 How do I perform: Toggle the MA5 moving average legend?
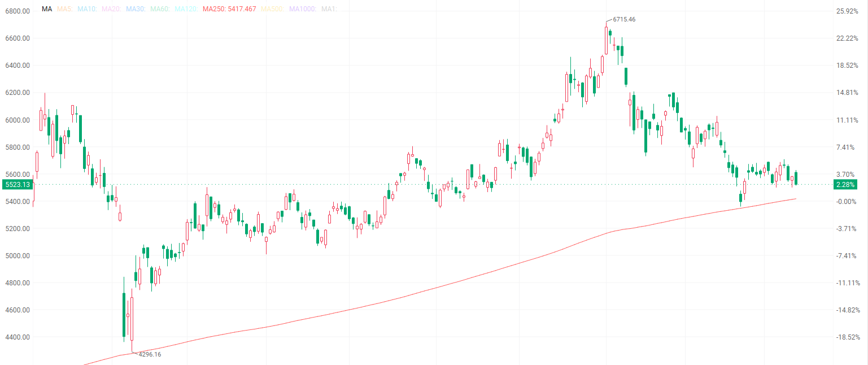(65, 9)
